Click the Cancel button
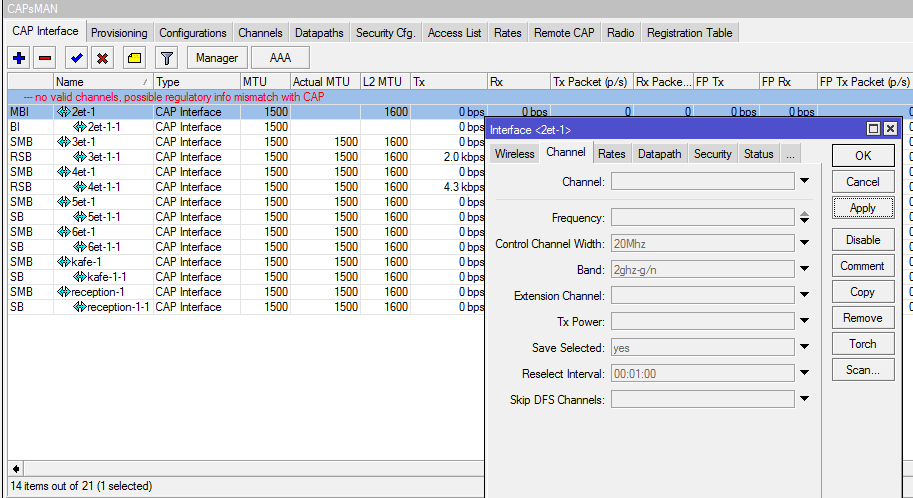This screenshot has height=498, width=913. [x=863, y=182]
